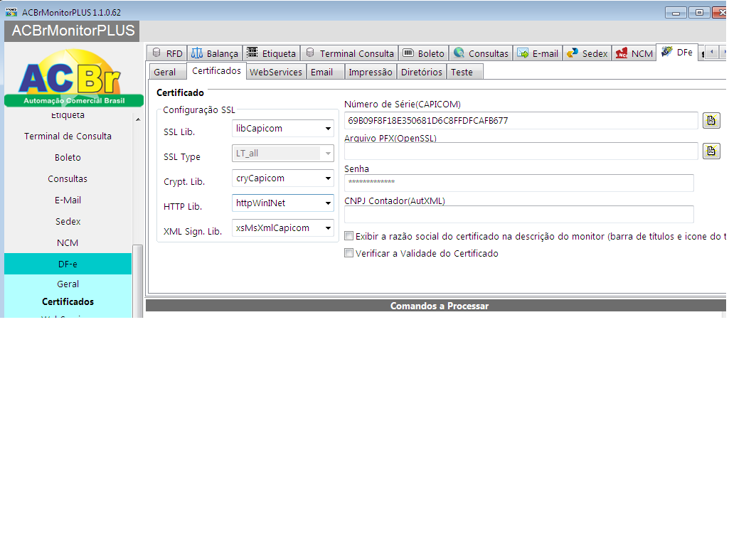Image resolution: width=756 pixels, height=546 pixels.
Task: Toggle Verificar a Validade do Certificado checkbox
Action: 348,252
